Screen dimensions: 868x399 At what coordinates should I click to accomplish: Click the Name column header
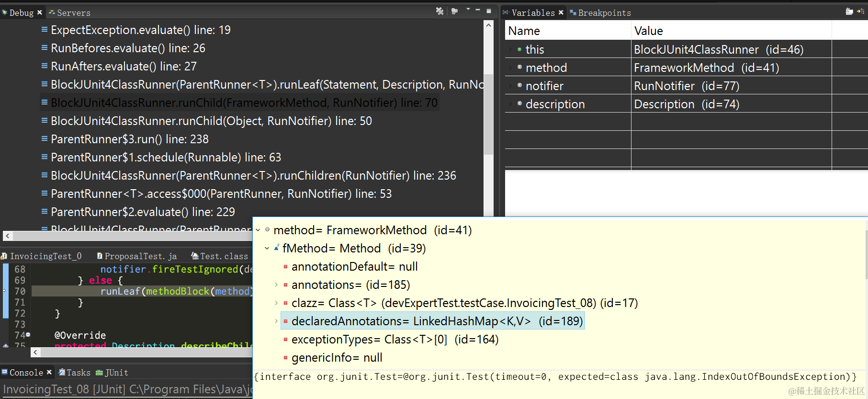pyautogui.click(x=568, y=31)
